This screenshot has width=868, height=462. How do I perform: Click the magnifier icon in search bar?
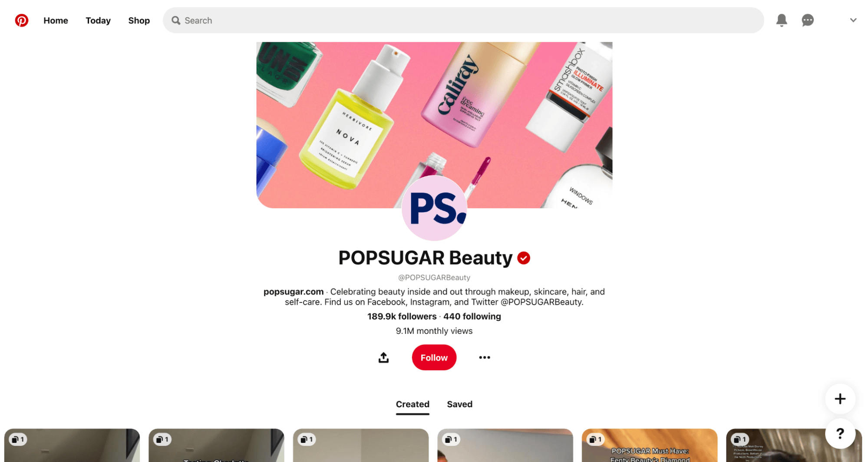[176, 20]
